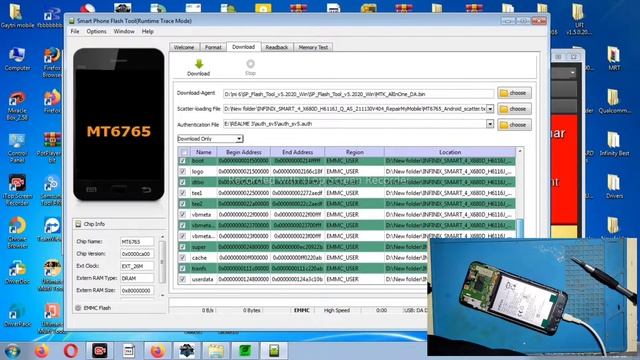Uncheck the tee2 partition checkbox

(183, 204)
